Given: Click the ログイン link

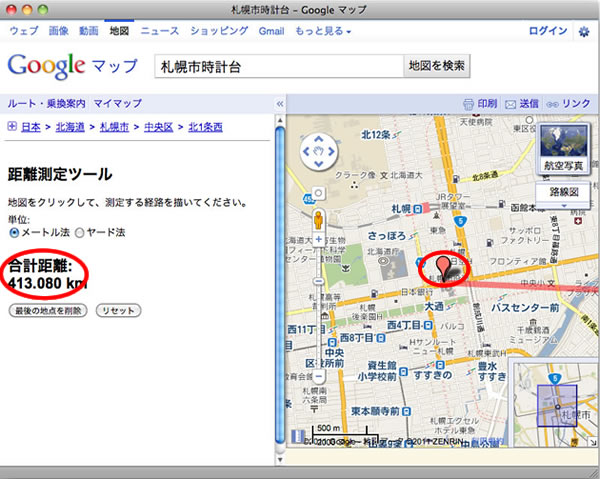Looking at the screenshot, I should point(548,31).
